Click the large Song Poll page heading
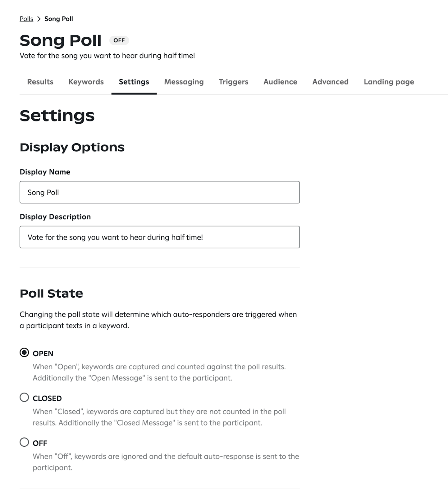Image resolution: width=448 pixels, height=497 pixels. (x=61, y=40)
